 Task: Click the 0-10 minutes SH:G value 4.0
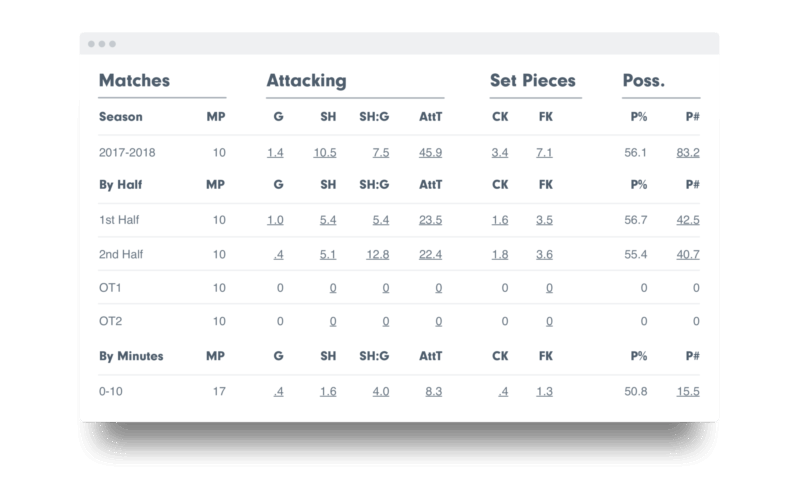(381, 391)
